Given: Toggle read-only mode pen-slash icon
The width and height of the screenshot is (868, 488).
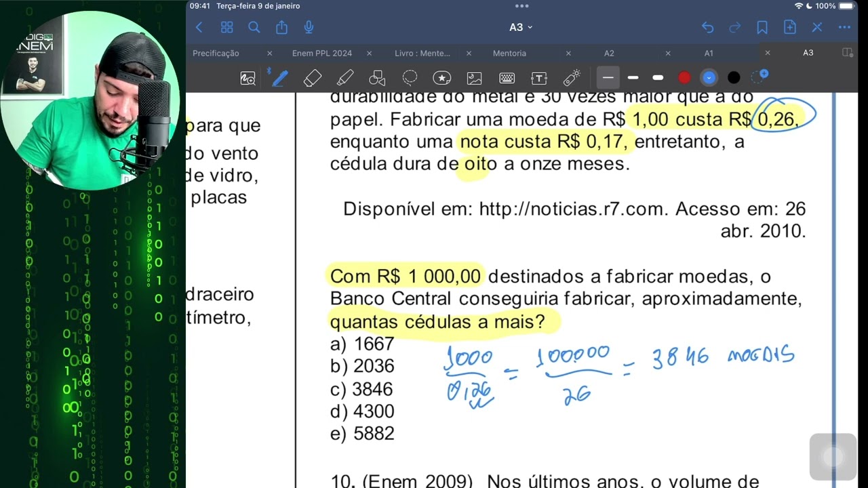Looking at the screenshot, I should tap(817, 27).
